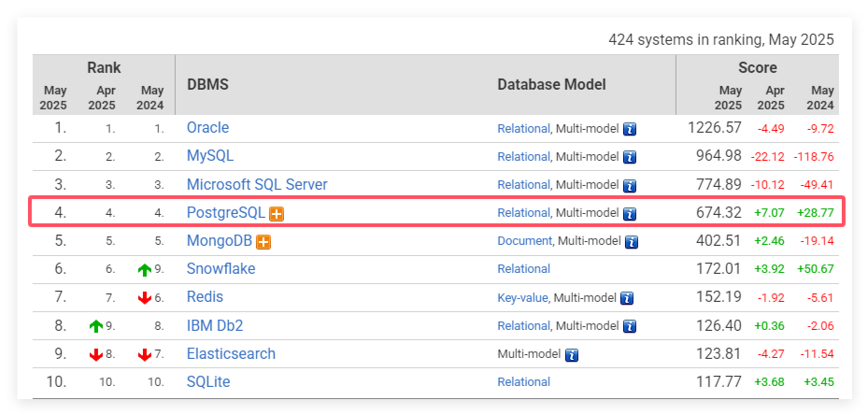This screenshot has height=415, width=868.
Task: Click the +7.07 monthly change for PostgreSQL
Action: (x=770, y=213)
